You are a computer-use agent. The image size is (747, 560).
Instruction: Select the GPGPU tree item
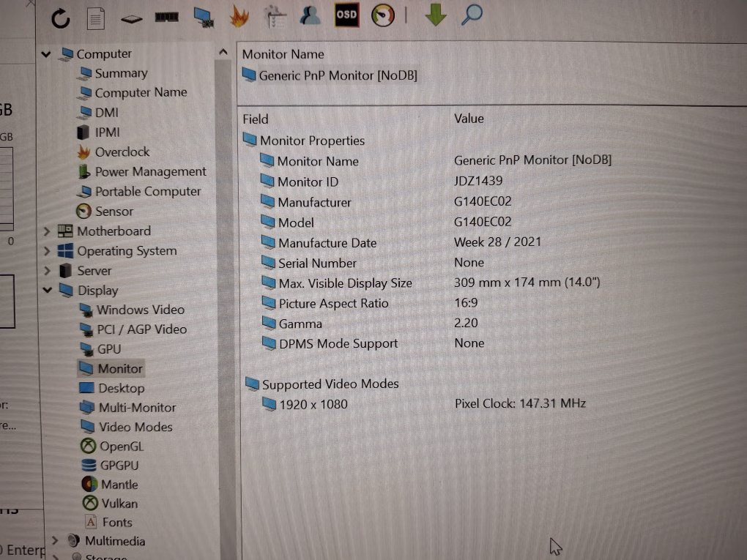[x=110, y=466]
